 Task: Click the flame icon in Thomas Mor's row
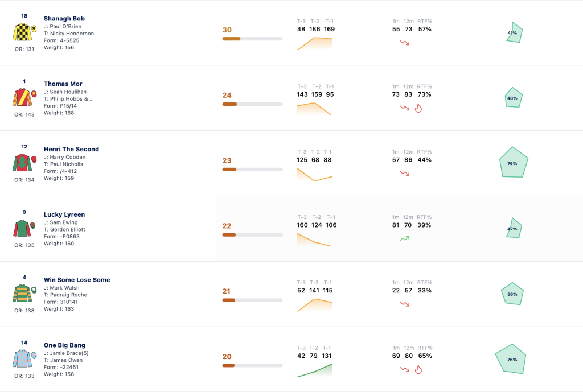pyautogui.click(x=418, y=108)
